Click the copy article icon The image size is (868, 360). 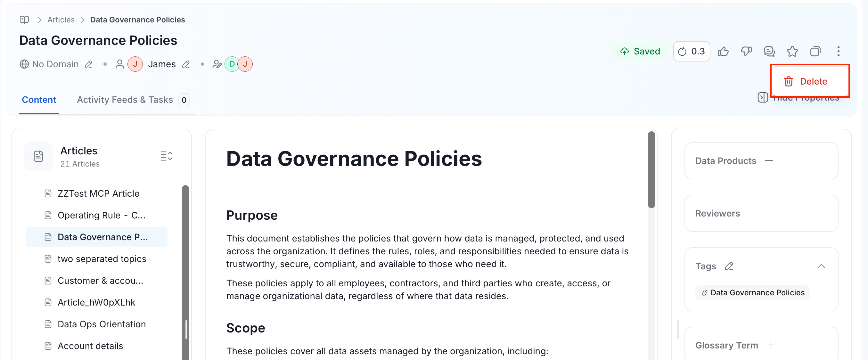point(815,52)
